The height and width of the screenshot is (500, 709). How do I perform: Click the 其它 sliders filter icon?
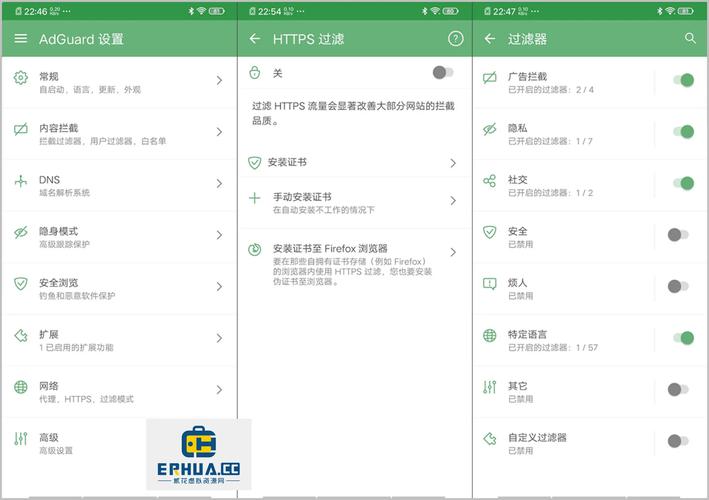[490, 387]
